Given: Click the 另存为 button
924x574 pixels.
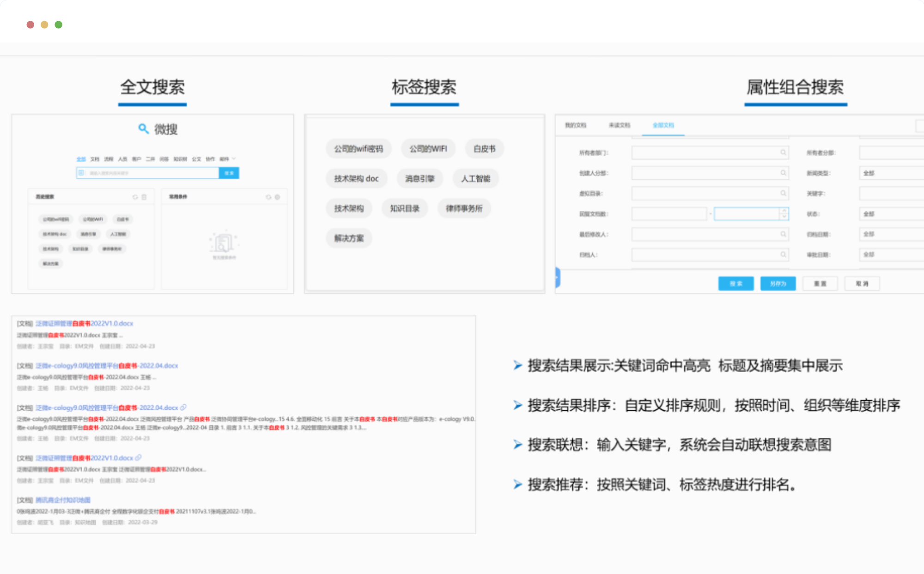Looking at the screenshot, I should click(778, 283).
